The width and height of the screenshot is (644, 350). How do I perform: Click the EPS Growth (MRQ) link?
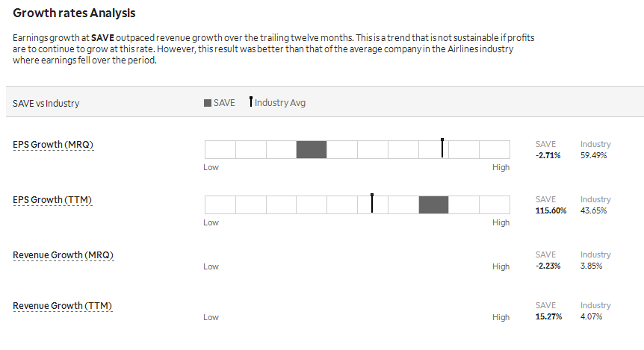tap(53, 145)
